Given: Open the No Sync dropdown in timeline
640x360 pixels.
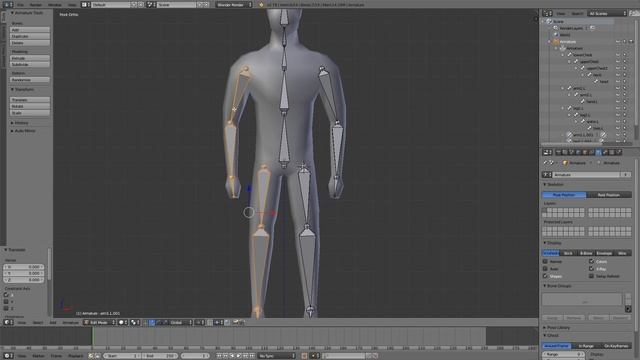Looking at the screenshot, I should [x=276, y=356].
